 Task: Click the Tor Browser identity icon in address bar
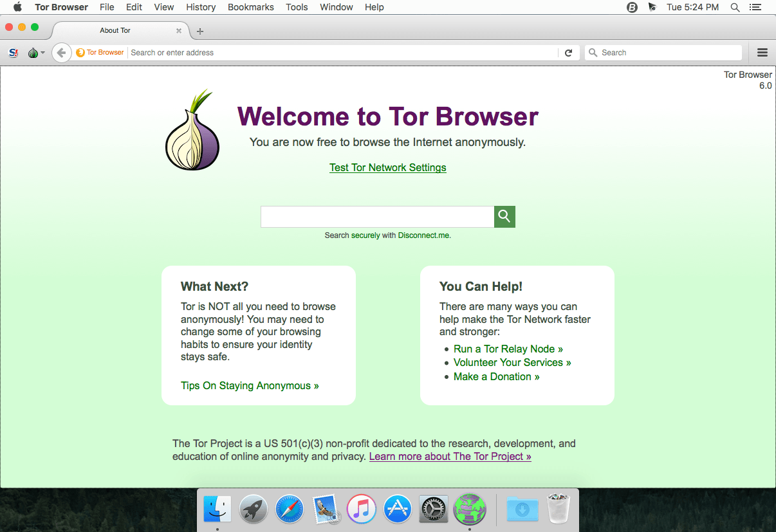[100, 53]
